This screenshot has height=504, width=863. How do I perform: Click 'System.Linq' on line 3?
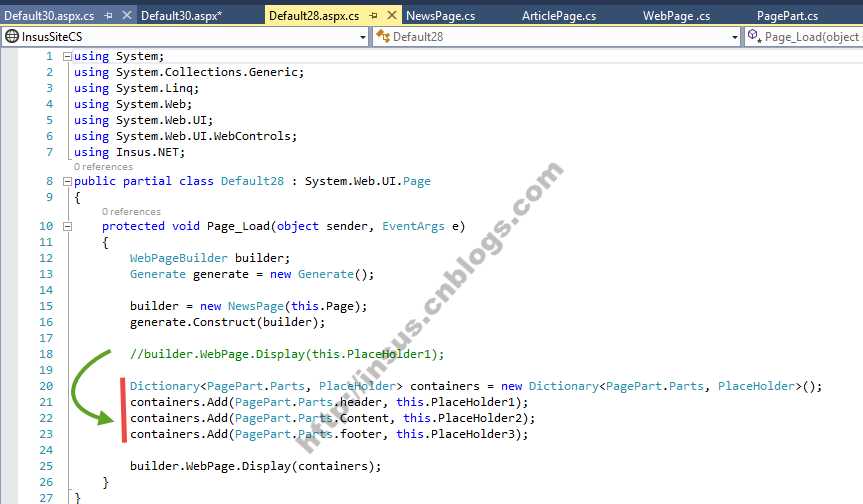154,89
